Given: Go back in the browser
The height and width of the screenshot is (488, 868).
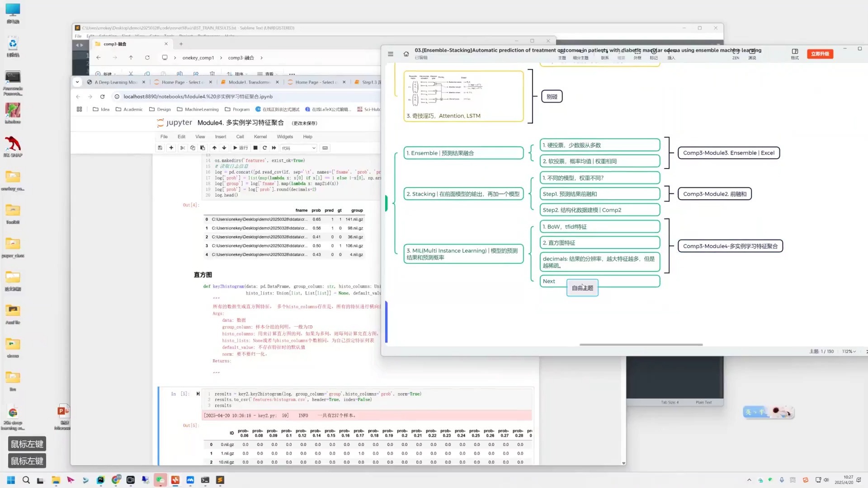Looking at the screenshot, I should 78,96.
